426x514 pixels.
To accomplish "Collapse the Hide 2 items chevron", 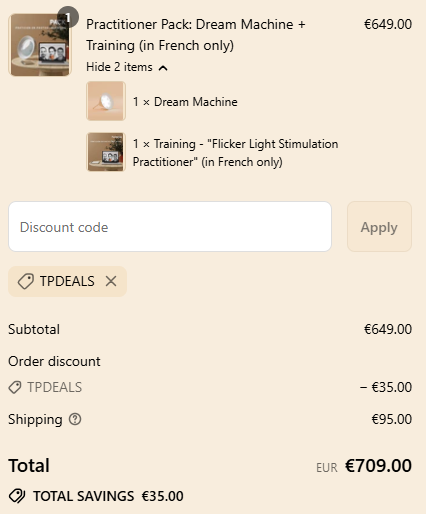I will point(163,68).
